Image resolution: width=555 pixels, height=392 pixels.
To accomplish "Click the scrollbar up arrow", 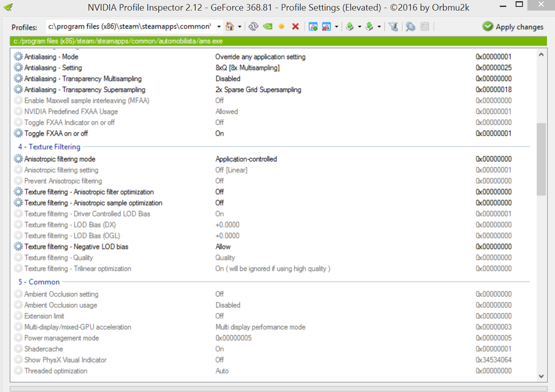I will point(541,54).
